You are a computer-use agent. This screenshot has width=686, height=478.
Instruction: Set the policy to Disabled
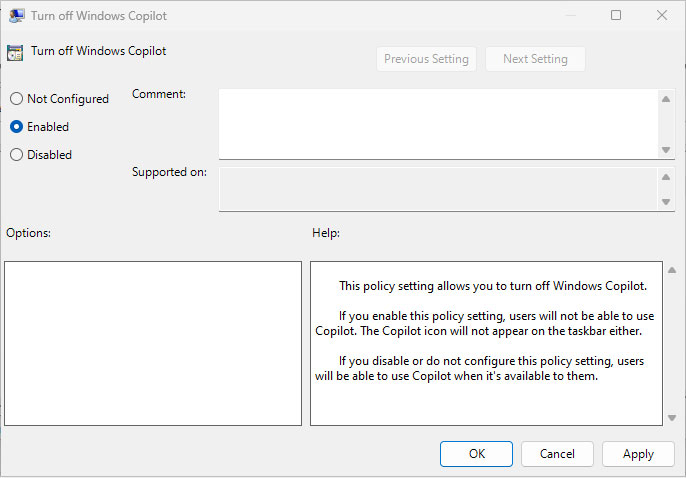pyautogui.click(x=16, y=155)
